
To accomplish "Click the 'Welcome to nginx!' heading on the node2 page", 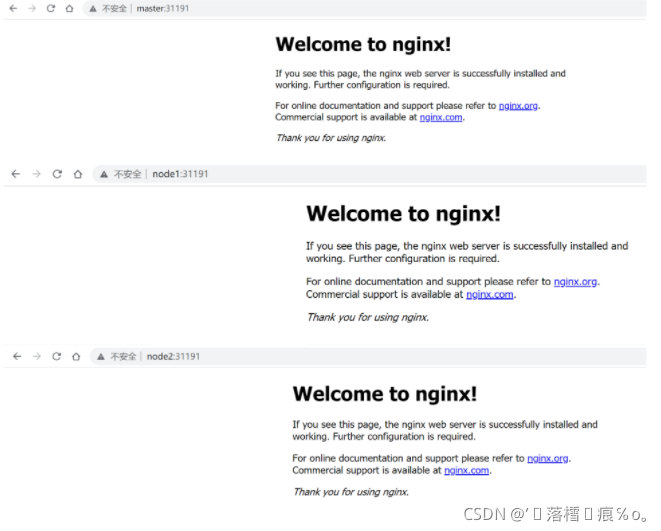I will (x=384, y=394).
